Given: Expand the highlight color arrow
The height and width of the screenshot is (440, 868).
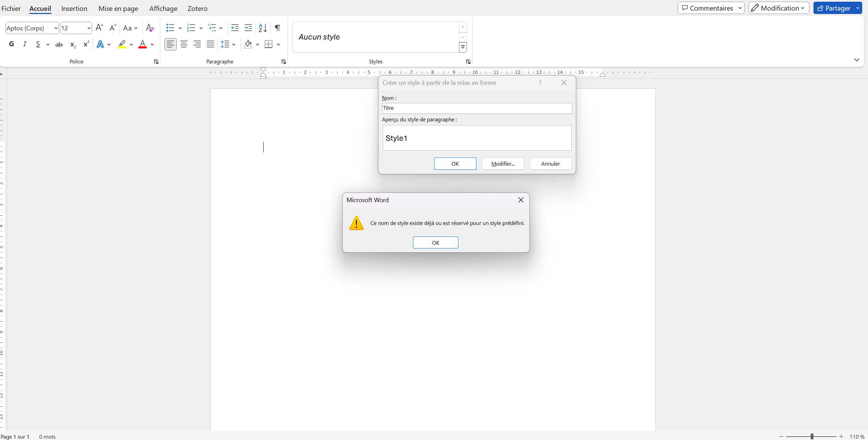Looking at the screenshot, I should click(x=131, y=45).
